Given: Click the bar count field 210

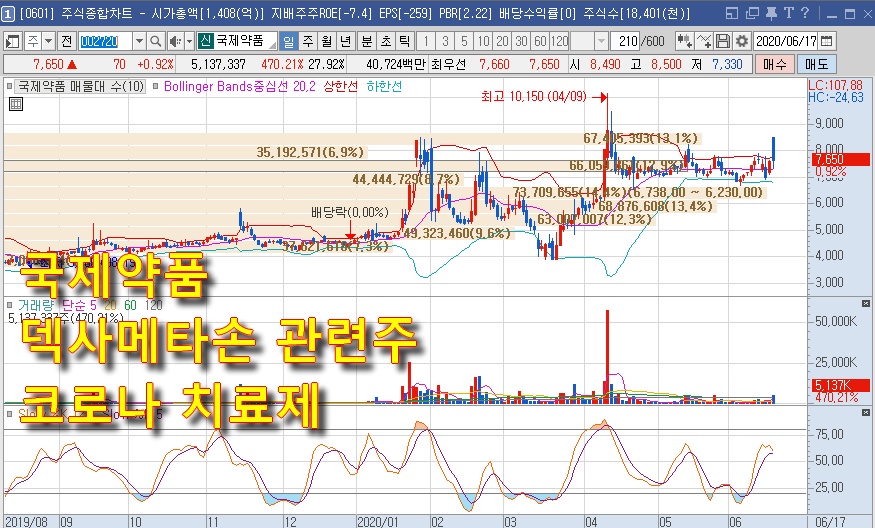Looking at the screenshot, I should click(626, 41).
